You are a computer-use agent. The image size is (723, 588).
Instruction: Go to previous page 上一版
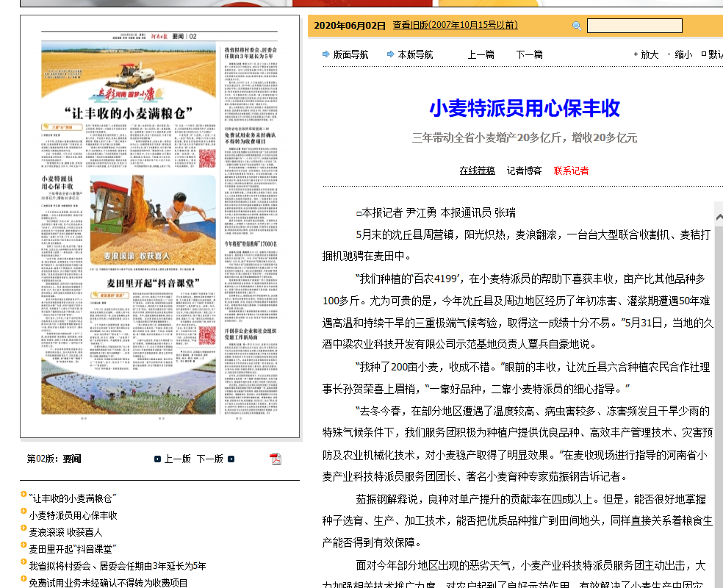pyautogui.click(x=178, y=459)
